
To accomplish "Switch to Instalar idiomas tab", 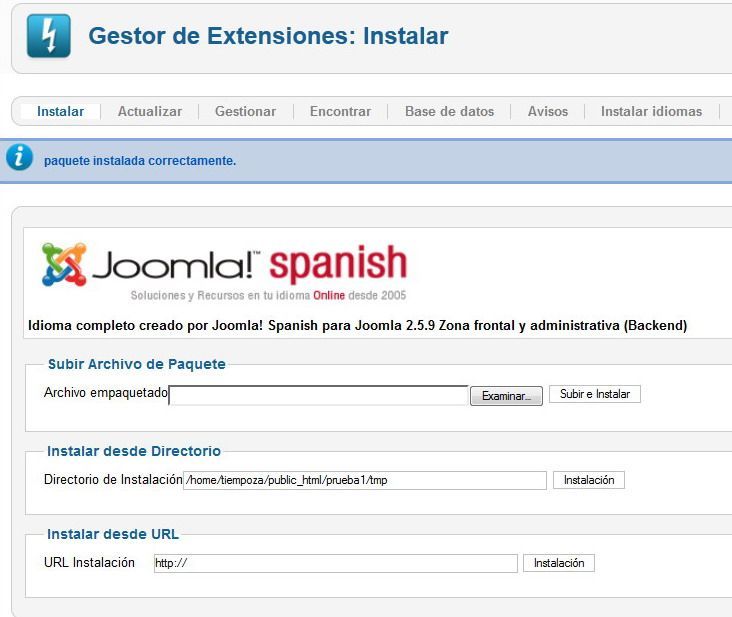I will pyautogui.click(x=651, y=112).
